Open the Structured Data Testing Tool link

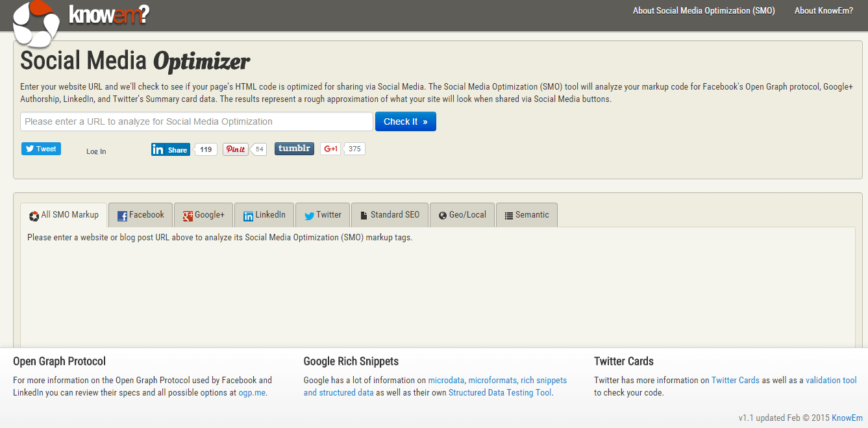500,393
